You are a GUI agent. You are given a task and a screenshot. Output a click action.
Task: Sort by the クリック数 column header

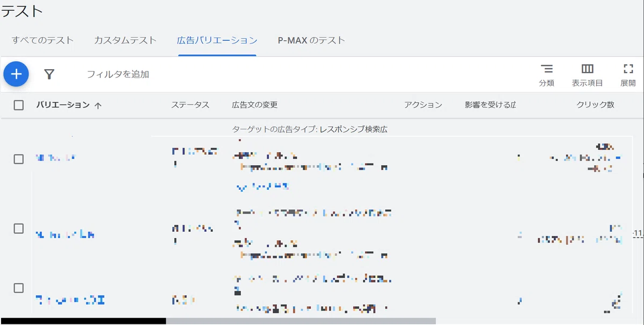tap(595, 105)
